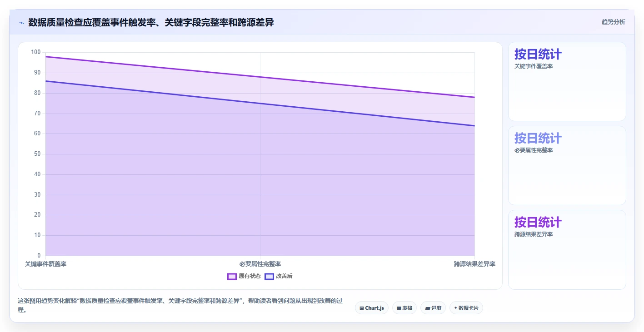Image resolution: width=644 pixels, height=332 pixels.
Task: Click the y-axis value 0
Action: click(39, 256)
